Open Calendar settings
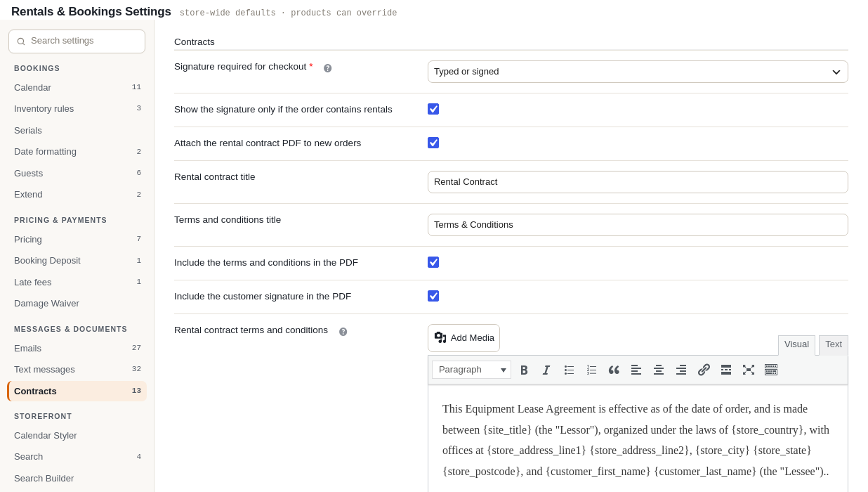The image size is (868, 492). (x=77, y=87)
